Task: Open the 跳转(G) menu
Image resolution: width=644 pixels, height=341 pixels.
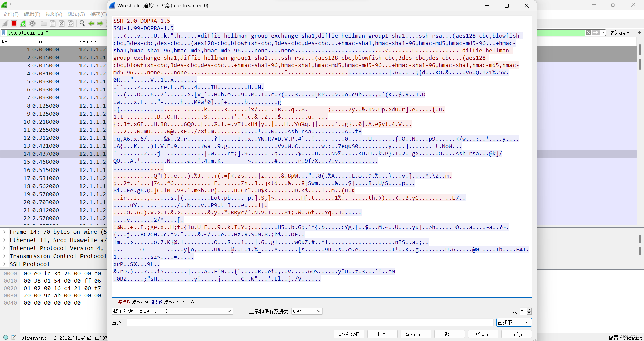Action: click(76, 14)
